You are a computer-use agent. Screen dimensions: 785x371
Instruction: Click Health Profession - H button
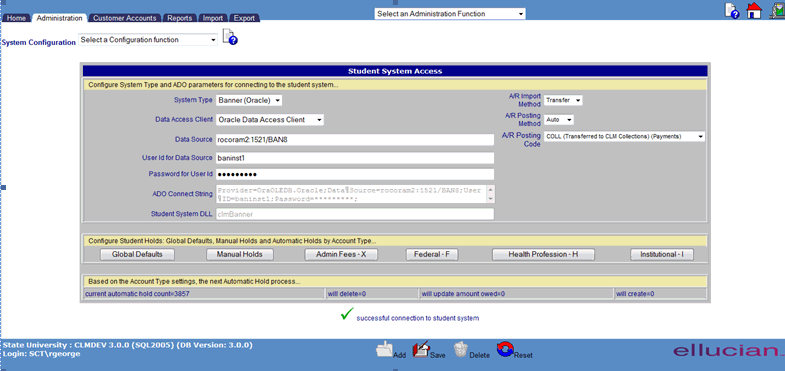[x=543, y=254]
